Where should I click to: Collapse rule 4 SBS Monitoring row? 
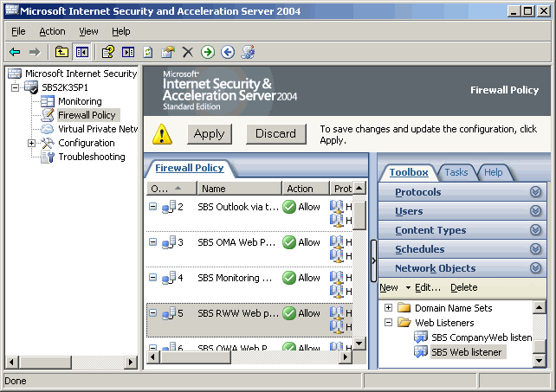click(x=152, y=278)
